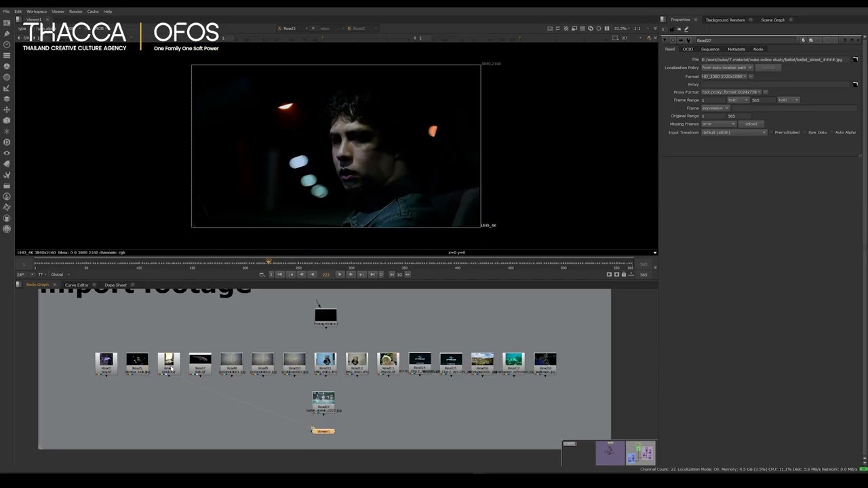Jump to the last frame
The image size is (868, 488).
pos(372,274)
